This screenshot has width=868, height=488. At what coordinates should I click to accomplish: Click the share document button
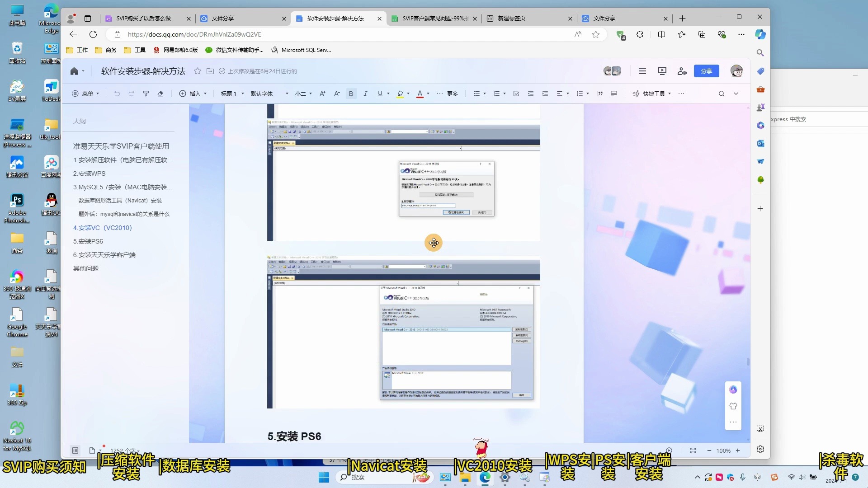click(707, 71)
